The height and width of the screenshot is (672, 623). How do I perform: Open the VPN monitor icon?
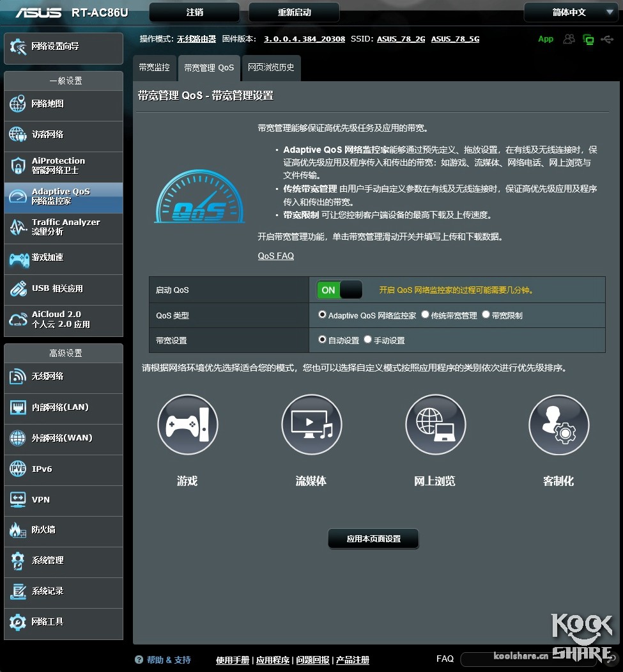point(17,500)
